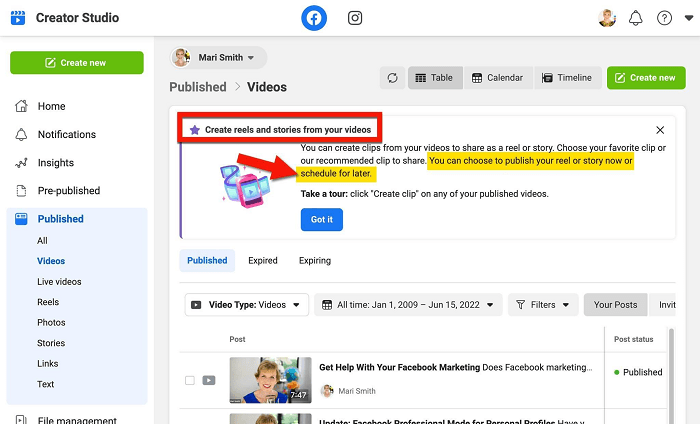Open the Filters dropdown
This screenshot has height=424, width=700.
click(x=543, y=304)
